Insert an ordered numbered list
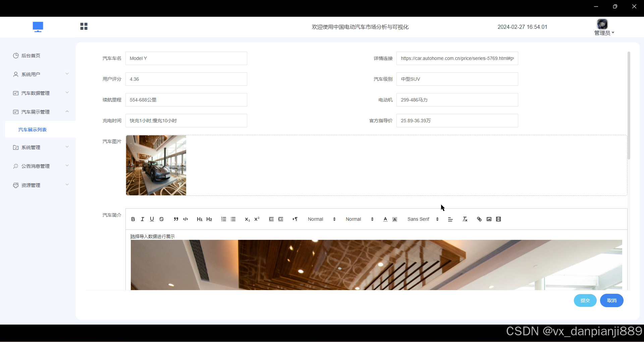 224,219
